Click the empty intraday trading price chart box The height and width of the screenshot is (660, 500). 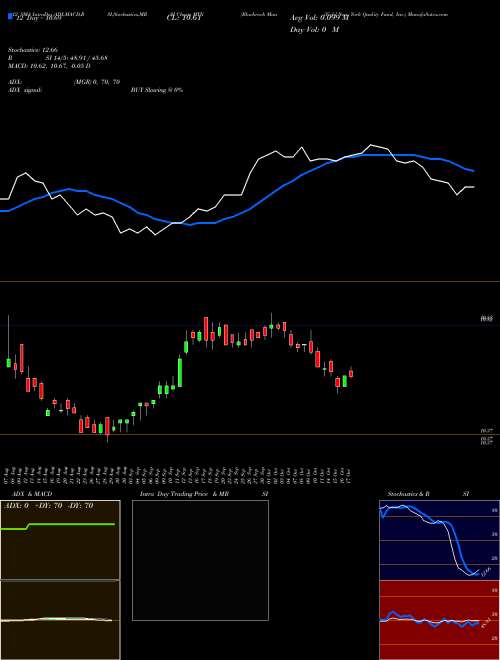click(x=200, y=560)
